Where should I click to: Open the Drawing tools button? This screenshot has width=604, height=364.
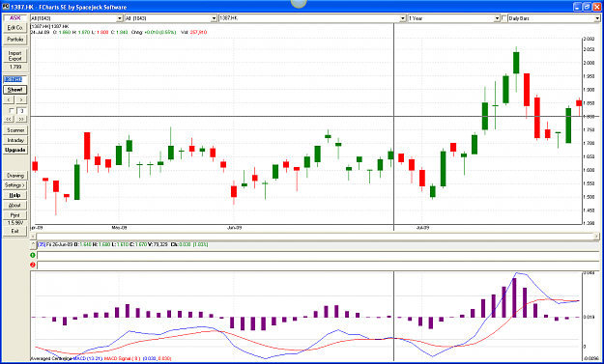click(15, 176)
